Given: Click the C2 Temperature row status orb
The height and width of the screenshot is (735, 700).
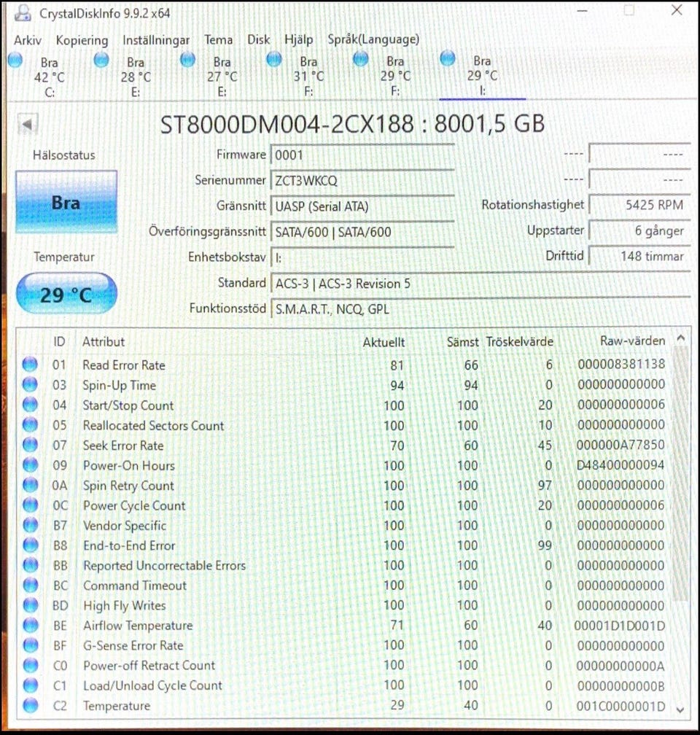Looking at the screenshot, I should coord(30,705).
